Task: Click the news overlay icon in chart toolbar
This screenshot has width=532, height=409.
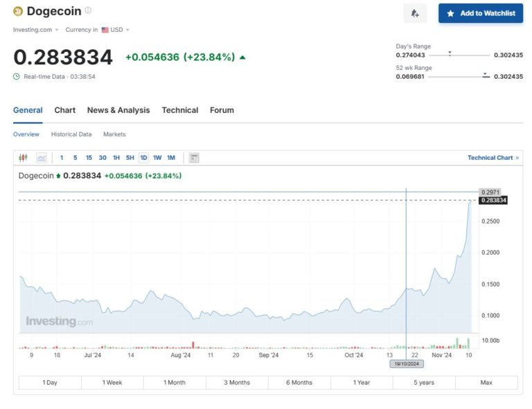Action: pos(194,158)
